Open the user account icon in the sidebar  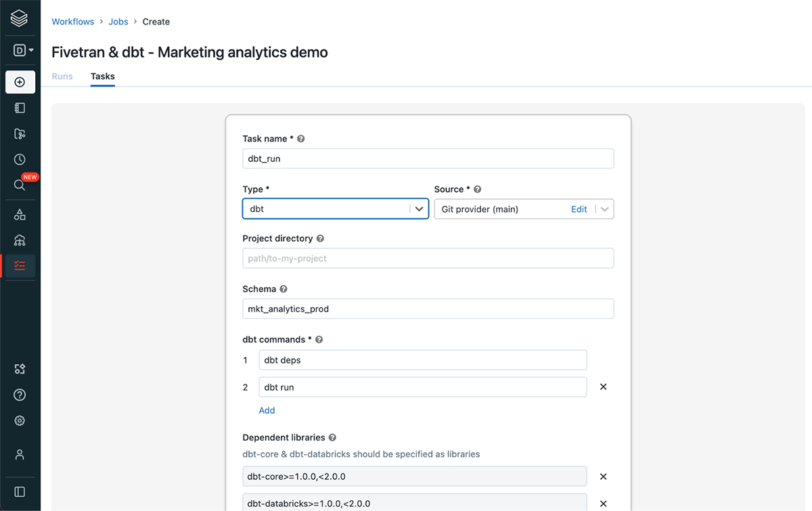click(x=20, y=454)
